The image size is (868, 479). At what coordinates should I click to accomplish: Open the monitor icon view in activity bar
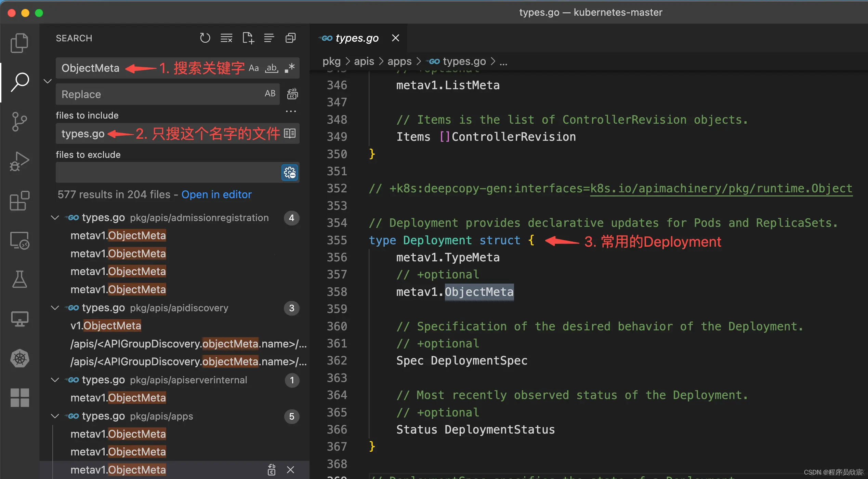pos(19,319)
